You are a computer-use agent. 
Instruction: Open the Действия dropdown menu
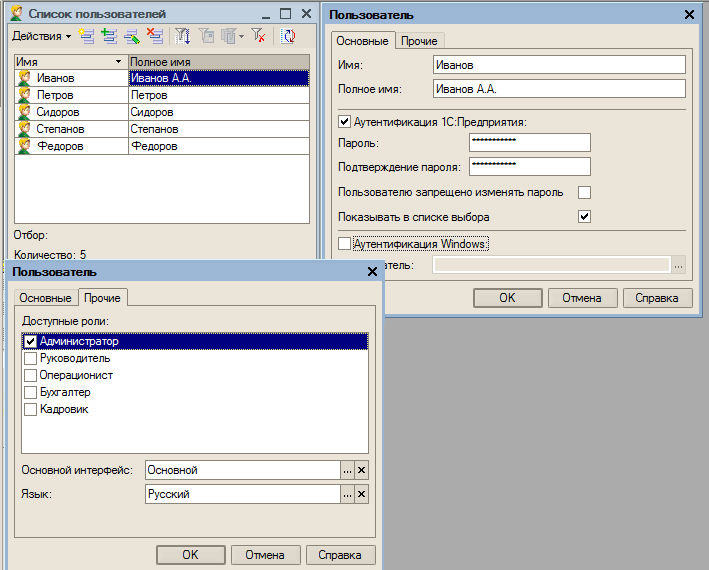pos(41,36)
